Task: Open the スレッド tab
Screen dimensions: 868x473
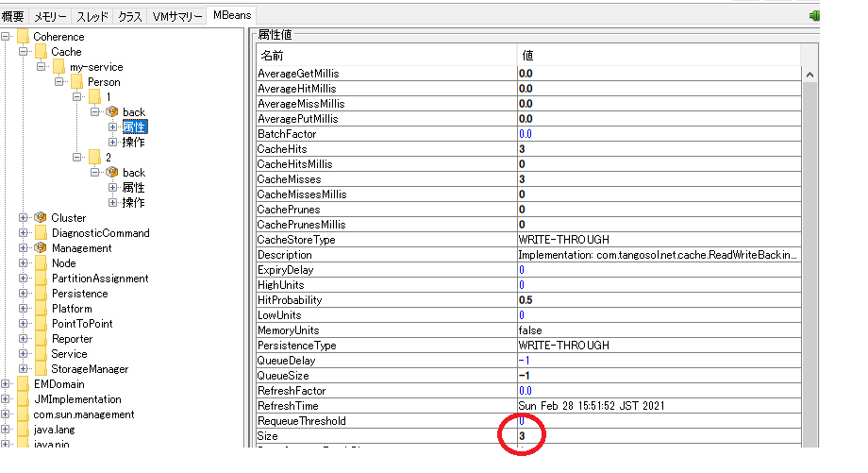Action: pos(92,16)
